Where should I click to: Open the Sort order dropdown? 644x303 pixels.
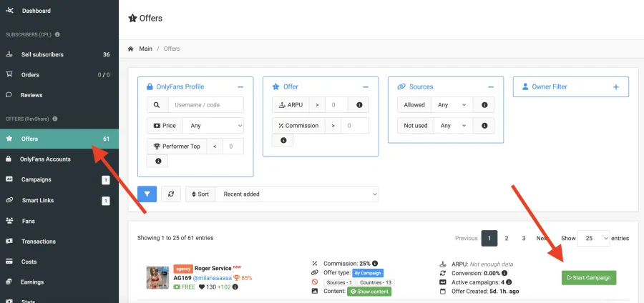297,194
